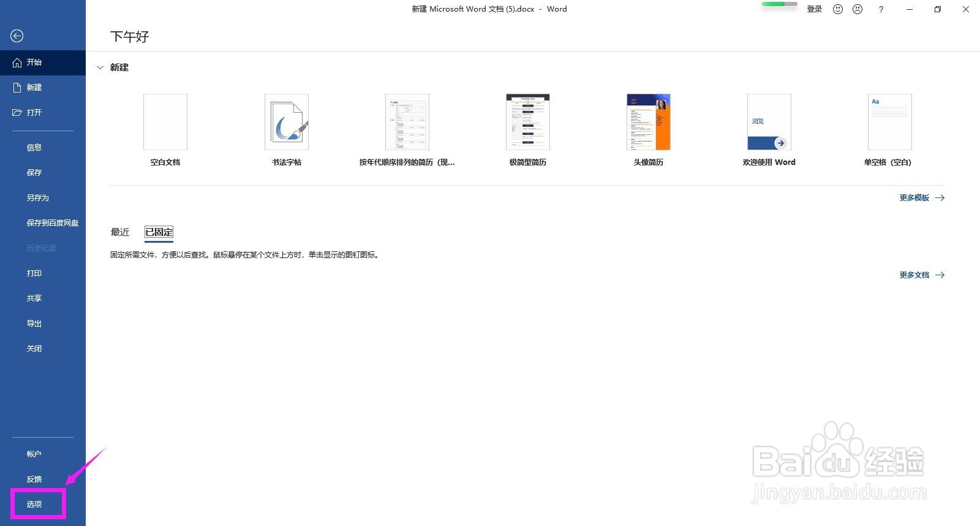The image size is (980, 526).
Task: Open 更多文档 link
Action: 914,275
